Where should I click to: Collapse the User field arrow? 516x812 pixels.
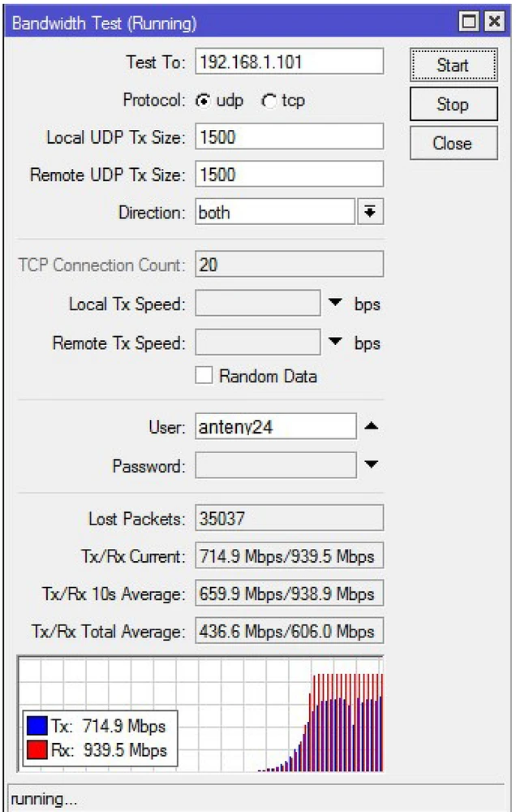[x=371, y=425]
